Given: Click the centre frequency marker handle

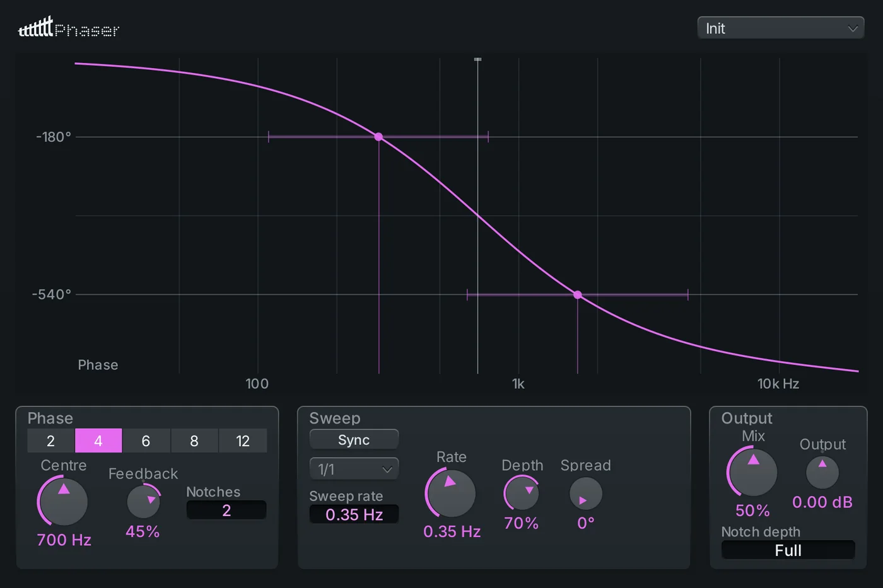Looking at the screenshot, I should pos(477,59).
